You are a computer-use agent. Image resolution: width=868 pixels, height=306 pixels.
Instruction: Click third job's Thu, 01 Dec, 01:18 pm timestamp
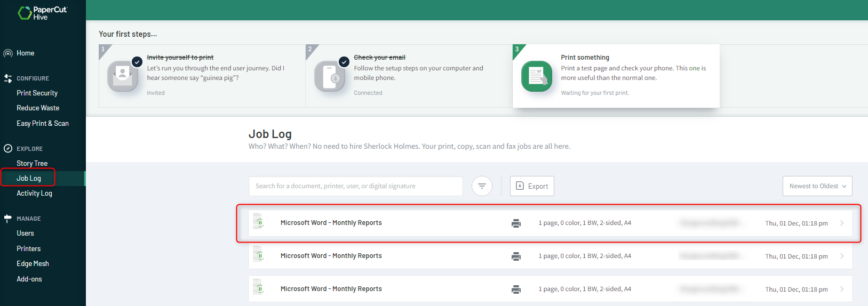click(x=797, y=289)
